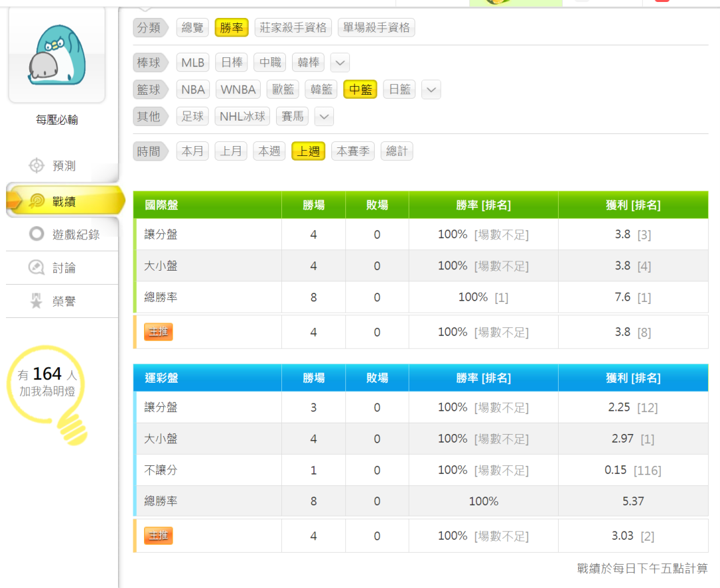
Task: Click the 每壓必輸 username text
Action: point(57,120)
